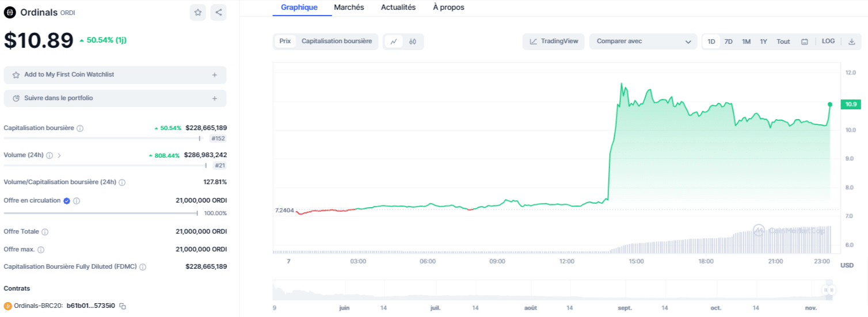The height and width of the screenshot is (317, 868).
Task: Click plus on Add to Watchlist
Action: 215,75
